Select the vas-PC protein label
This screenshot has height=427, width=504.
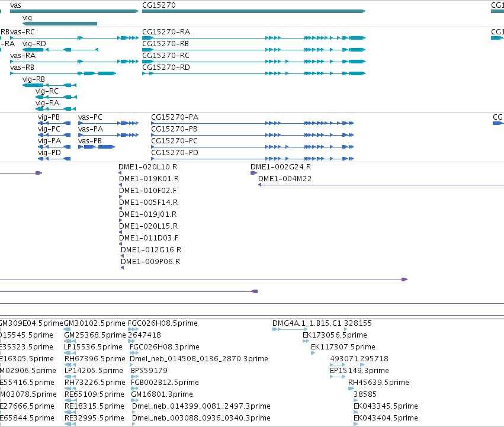(x=91, y=117)
